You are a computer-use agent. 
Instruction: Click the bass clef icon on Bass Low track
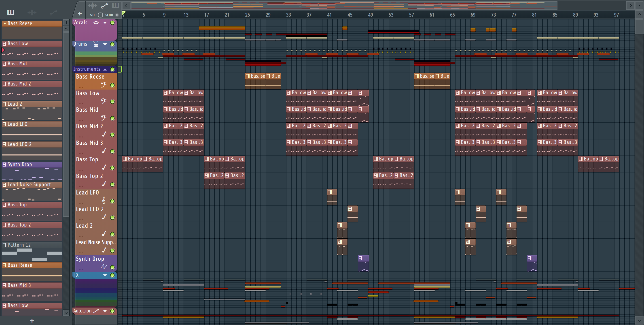[x=104, y=101]
